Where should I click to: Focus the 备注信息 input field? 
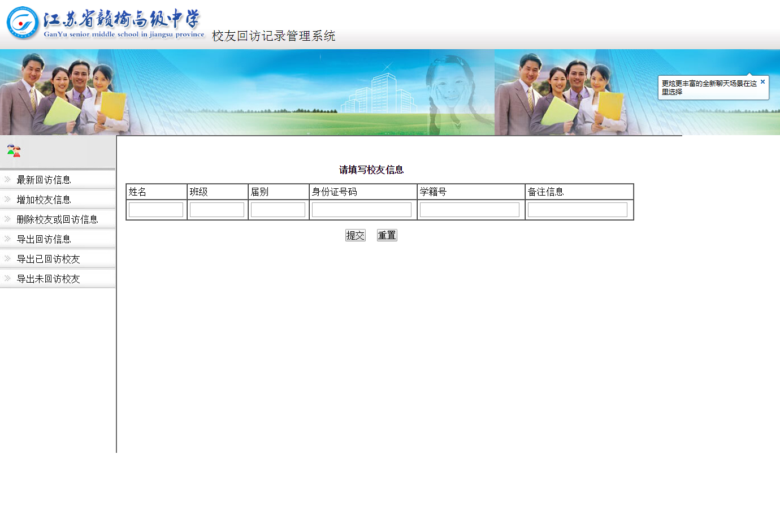(578, 210)
